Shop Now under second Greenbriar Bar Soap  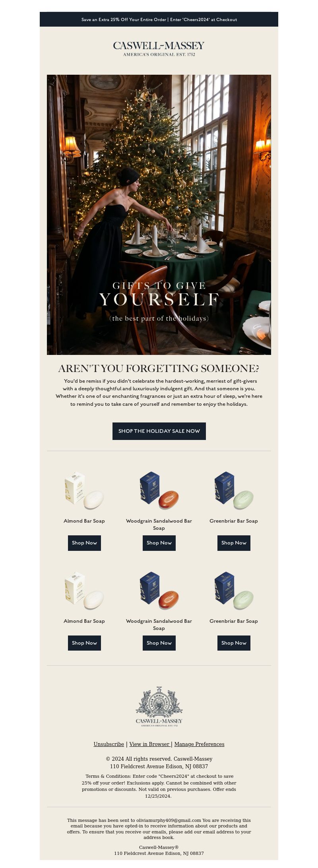coord(234,643)
